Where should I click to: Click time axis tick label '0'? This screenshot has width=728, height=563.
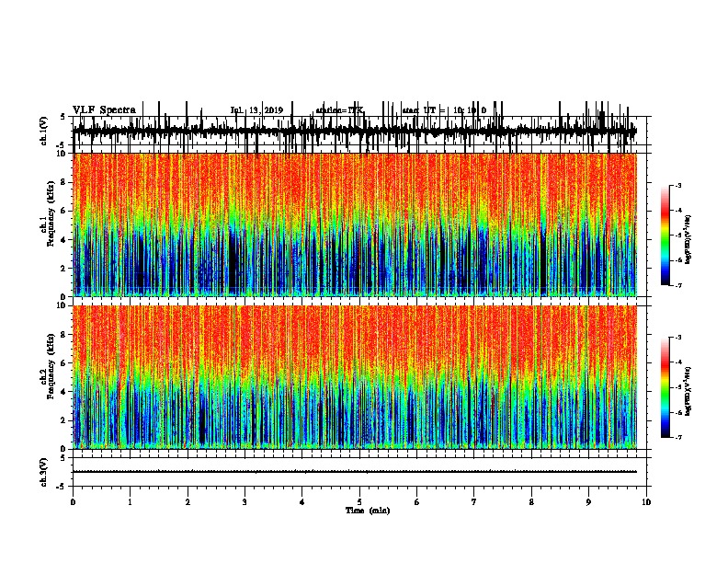tap(73, 502)
